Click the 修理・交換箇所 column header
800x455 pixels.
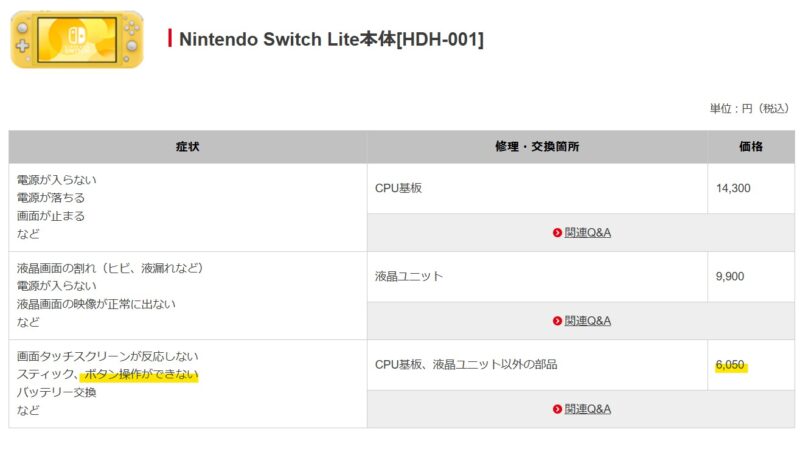pyautogui.click(x=537, y=147)
